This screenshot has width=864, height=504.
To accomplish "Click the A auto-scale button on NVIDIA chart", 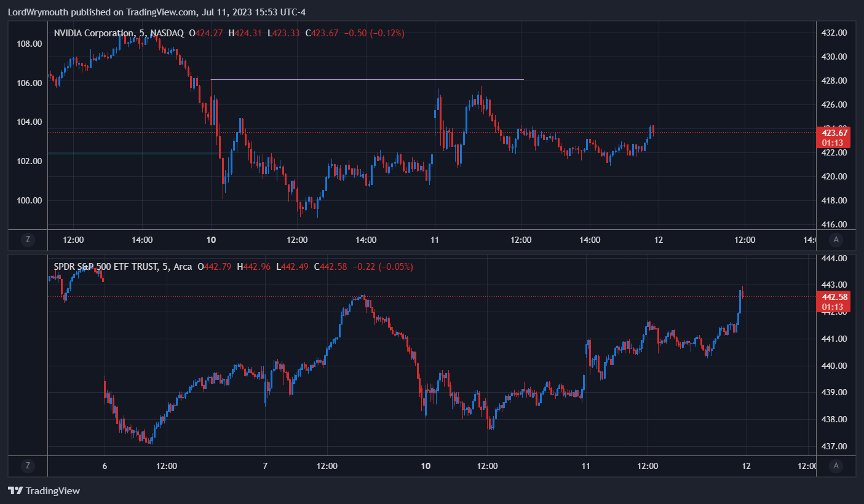I will click(x=835, y=240).
